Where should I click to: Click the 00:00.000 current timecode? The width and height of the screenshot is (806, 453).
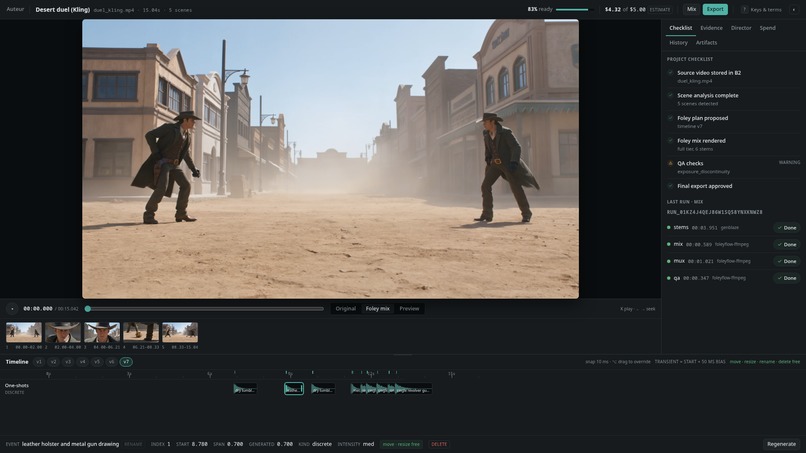pyautogui.click(x=38, y=309)
